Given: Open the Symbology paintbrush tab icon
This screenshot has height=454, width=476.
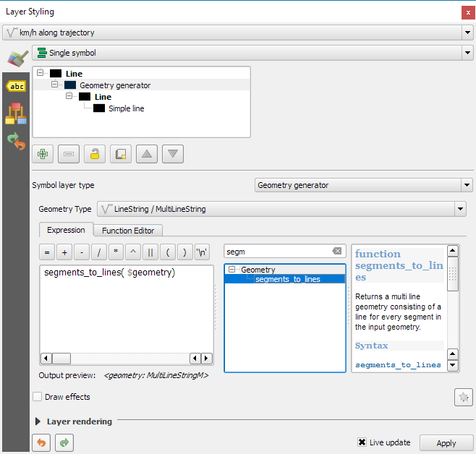Looking at the screenshot, I should click(15, 59).
